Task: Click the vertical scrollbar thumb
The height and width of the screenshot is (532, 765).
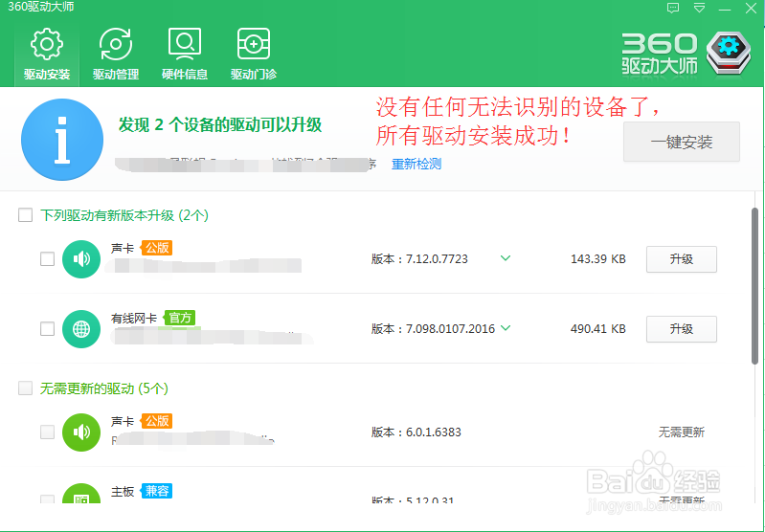Action: pyautogui.click(x=754, y=286)
